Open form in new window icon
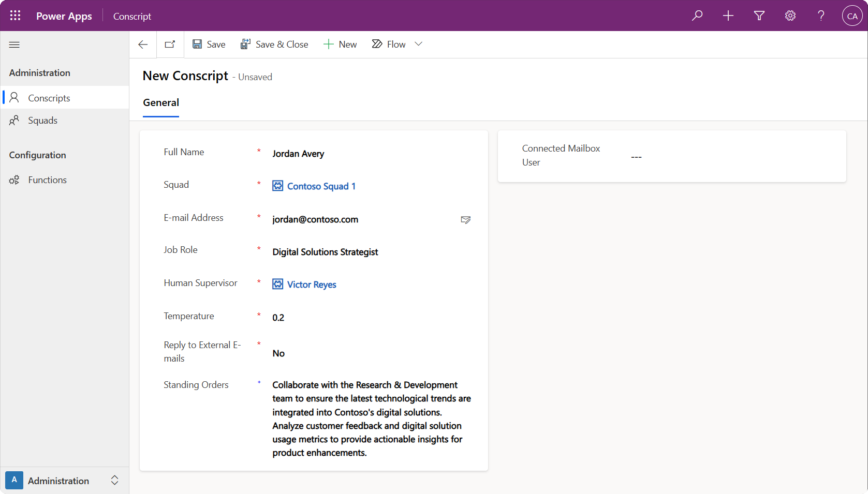The width and height of the screenshot is (868, 494). coord(170,44)
